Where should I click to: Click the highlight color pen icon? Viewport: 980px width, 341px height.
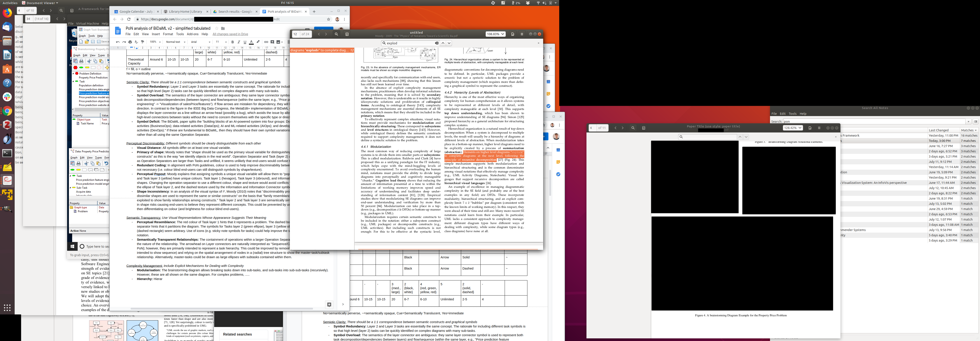(258, 42)
